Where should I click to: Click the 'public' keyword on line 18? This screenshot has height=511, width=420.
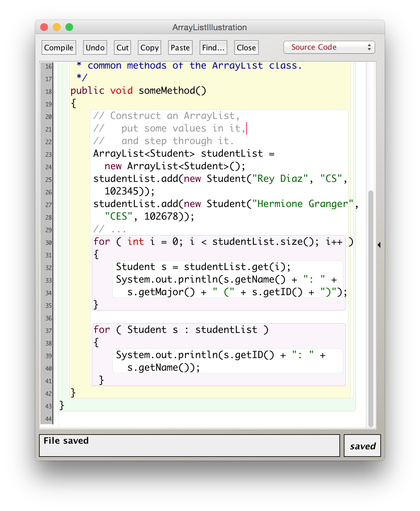(87, 91)
